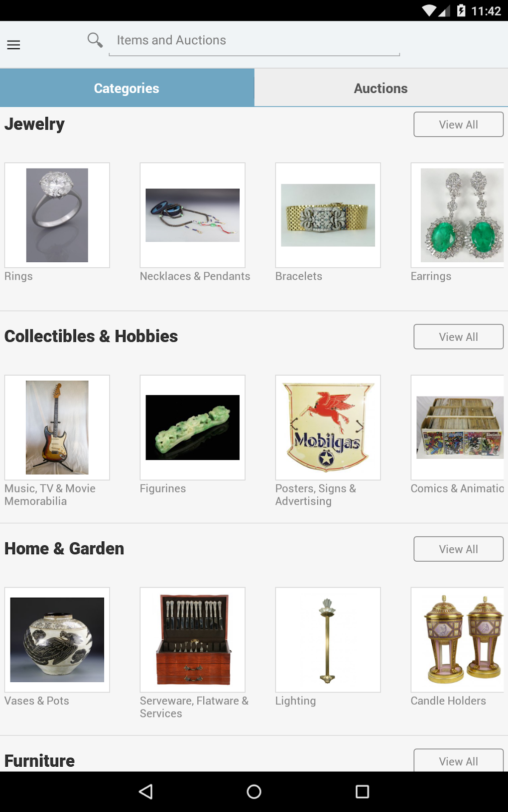Open the Vases & Pots category
The width and height of the screenshot is (508, 812).
57,640
